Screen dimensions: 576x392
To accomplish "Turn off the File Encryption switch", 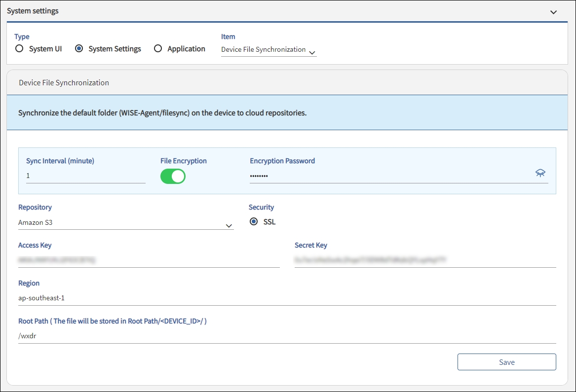I will click(173, 176).
